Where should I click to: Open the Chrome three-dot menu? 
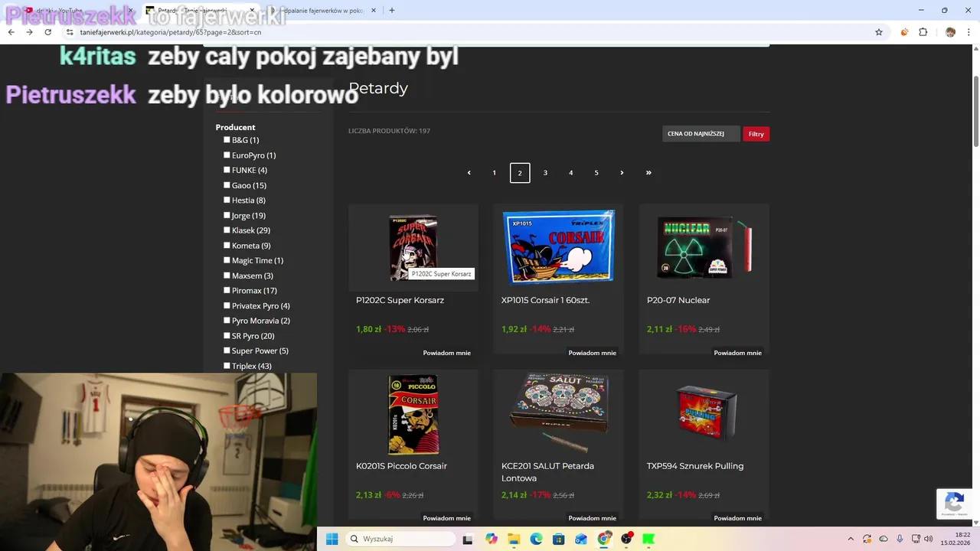969,32
